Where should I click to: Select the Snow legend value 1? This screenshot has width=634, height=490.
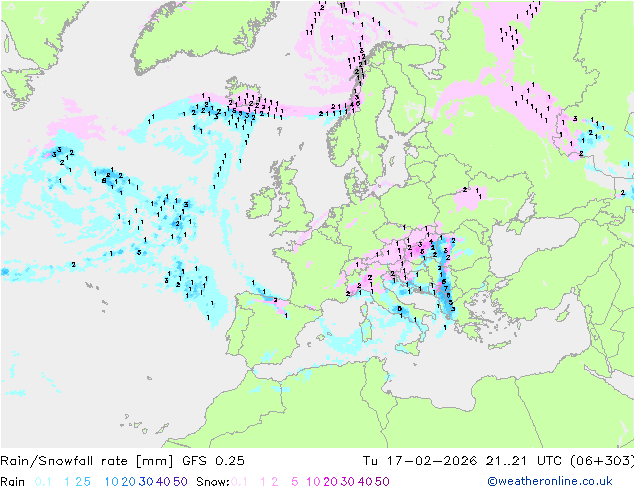263,482
